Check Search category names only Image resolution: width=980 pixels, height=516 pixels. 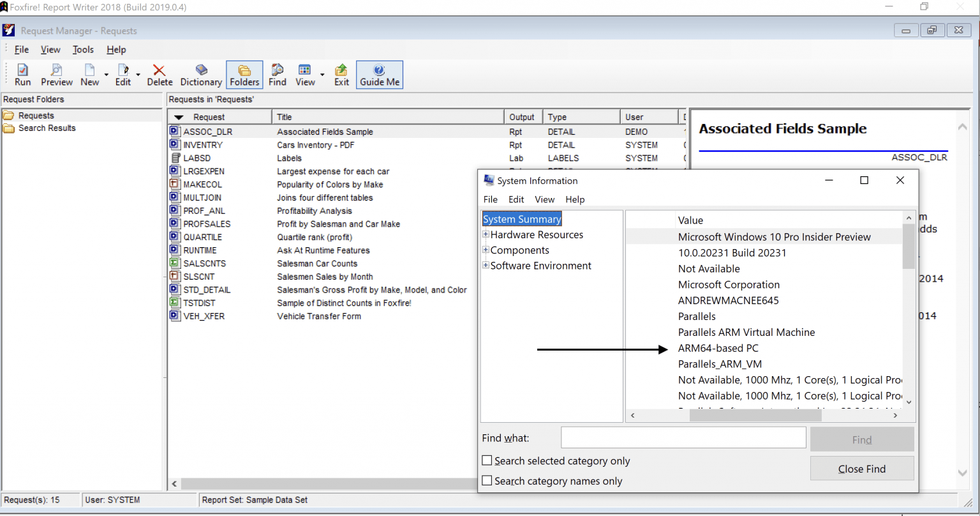[487, 480]
